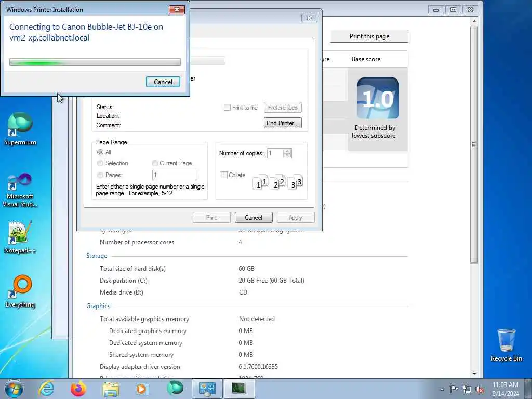This screenshot has width=532, height=399.
Task: Open Supermium from taskbar
Action: tap(175, 389)
